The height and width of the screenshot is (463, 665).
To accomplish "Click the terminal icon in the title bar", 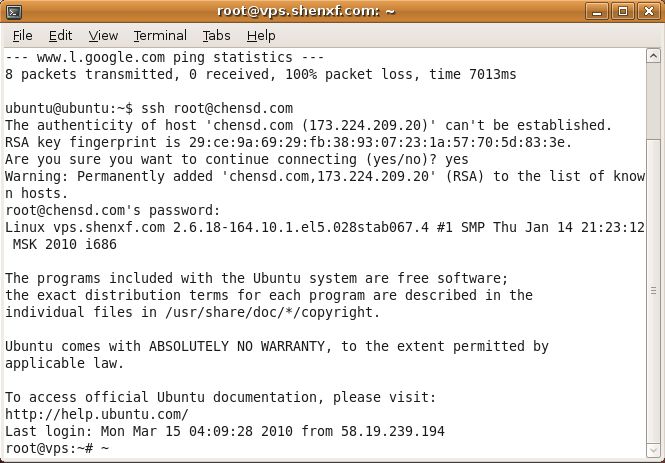I will 14,12.
